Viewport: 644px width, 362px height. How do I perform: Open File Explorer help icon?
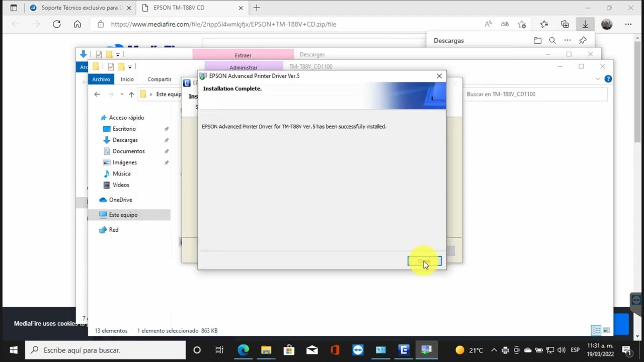tap(608, 79)
